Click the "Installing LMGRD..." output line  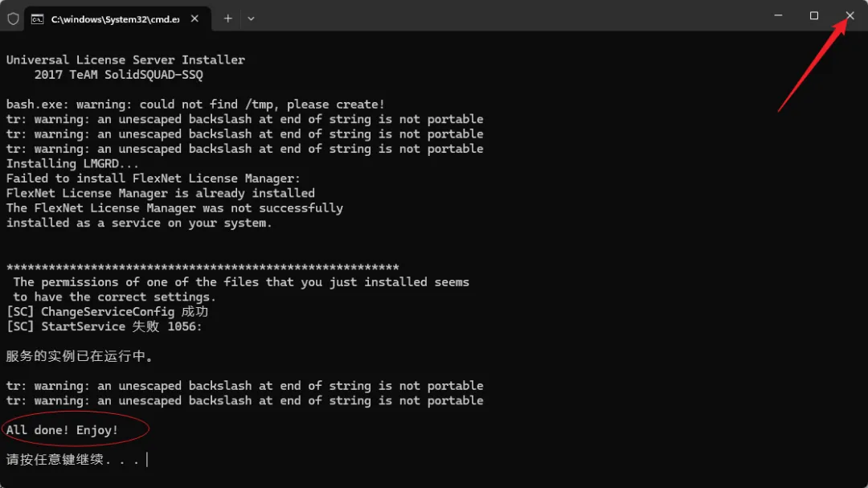[x=72, y=164]
